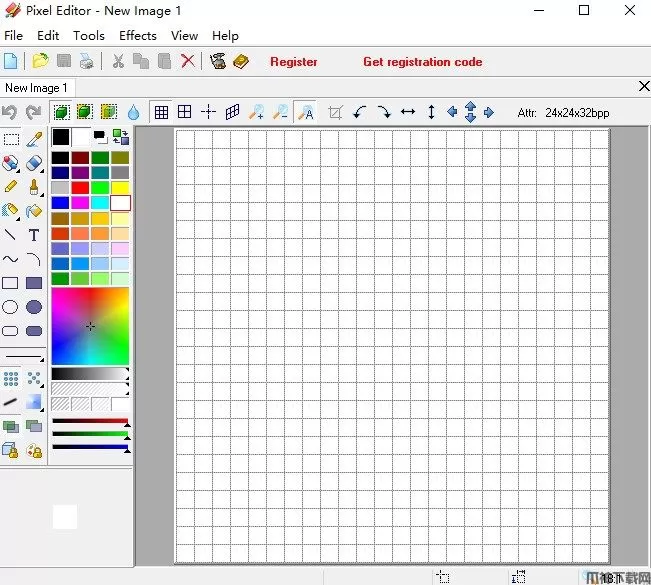Image resolution: width=651 pixels, height=585 pixels.
Task: Click the Register link
Action: (x=293, y=62)
